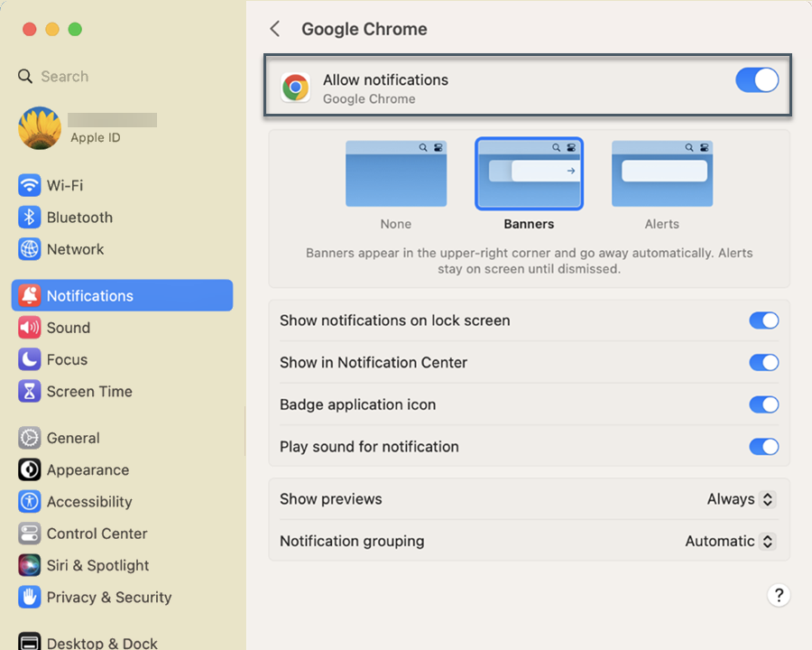This screenshot has height=650, width=812.
Task: Click the Banners label text
Action: tap(529, 224)
